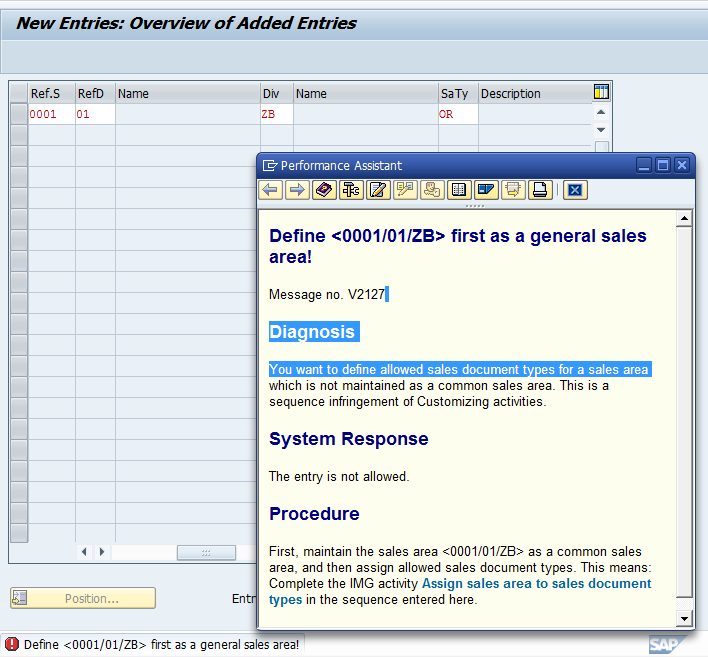Click the Diagnosis heading
This screenshot has width=708, height=657.
pyautogui.click(x=312, y=332)
